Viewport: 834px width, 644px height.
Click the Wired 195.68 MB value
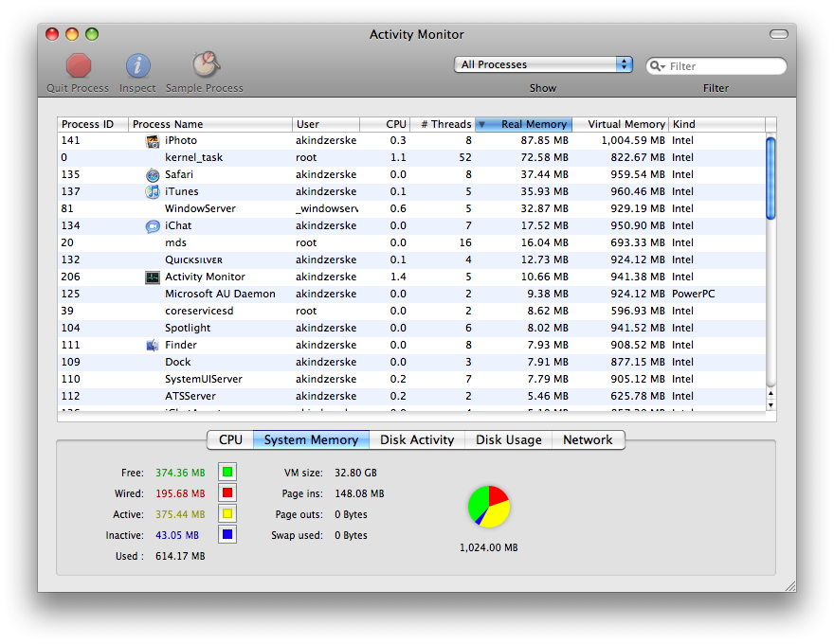180,493
